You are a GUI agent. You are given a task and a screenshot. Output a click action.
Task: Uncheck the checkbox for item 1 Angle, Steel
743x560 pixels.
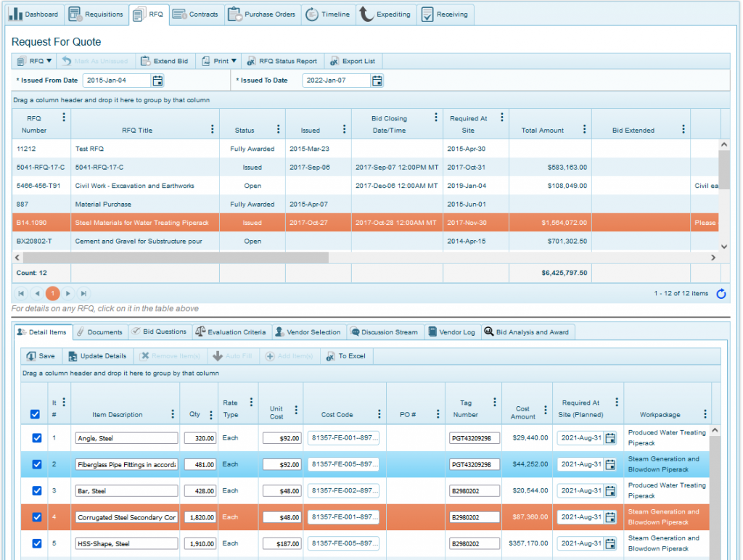tap(37, 438)
